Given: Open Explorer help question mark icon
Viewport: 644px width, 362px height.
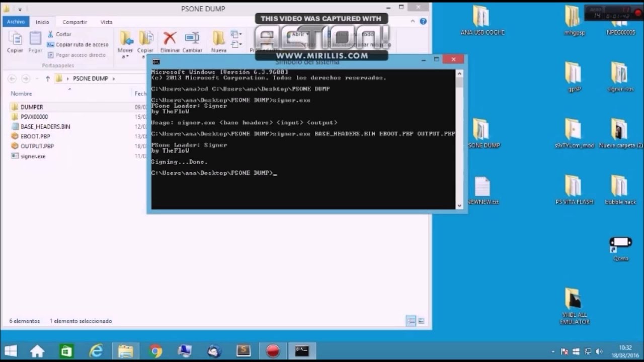Looking at the screenshot, I should click(x=423, y=22).
